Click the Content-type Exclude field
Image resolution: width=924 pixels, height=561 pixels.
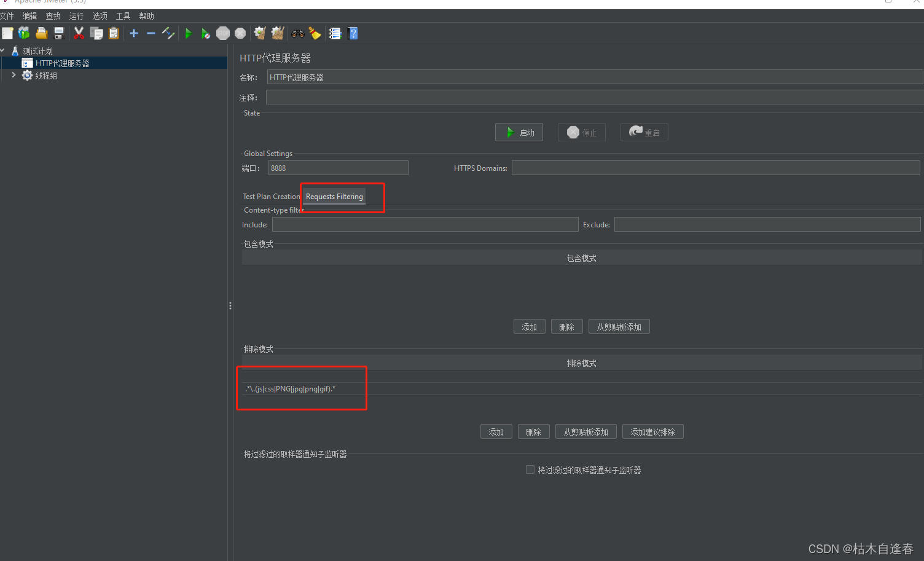click(x=767, y=224)
